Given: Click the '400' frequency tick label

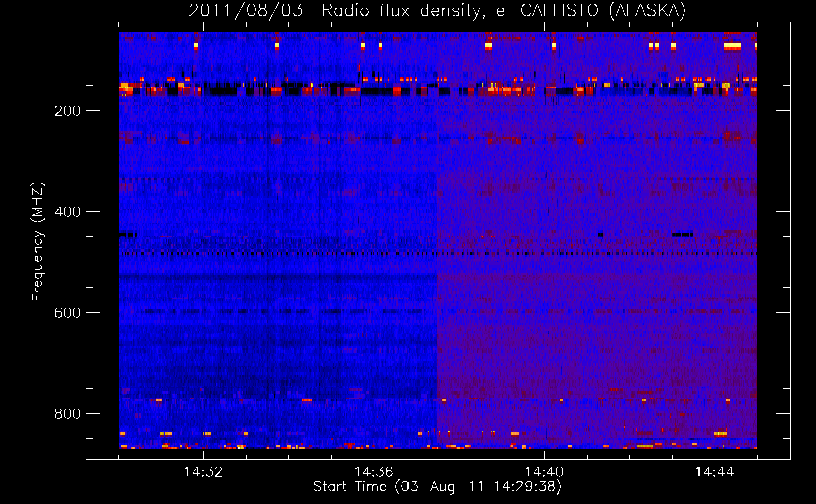Looking at the screenshot, I should [x=68, y=212].
